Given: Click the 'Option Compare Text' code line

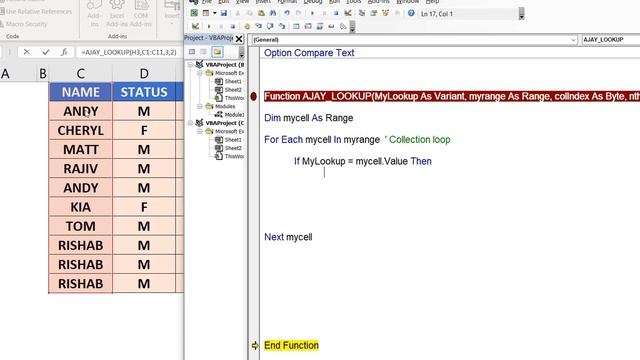Looking at the screenshot, I should pos(309,53).
